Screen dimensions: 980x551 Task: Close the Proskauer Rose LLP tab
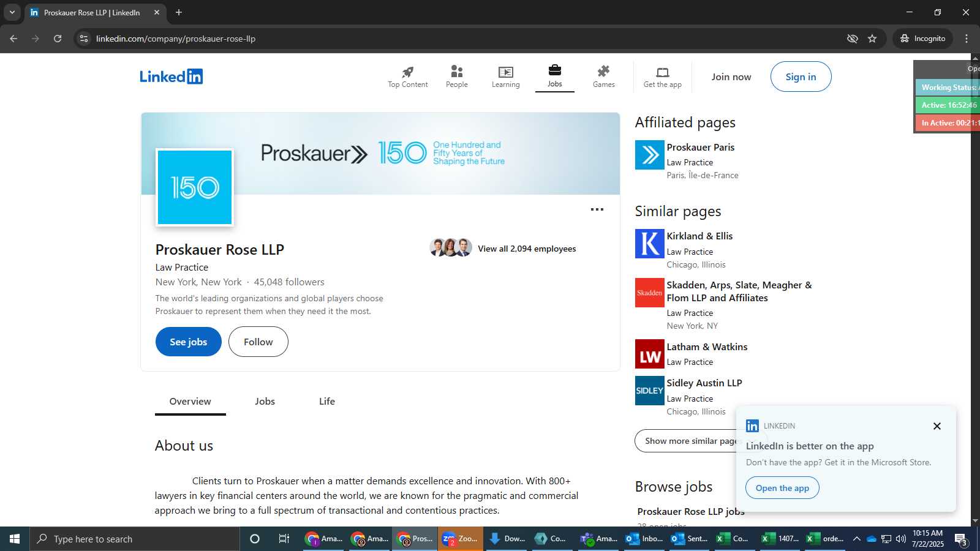(157, 12)
